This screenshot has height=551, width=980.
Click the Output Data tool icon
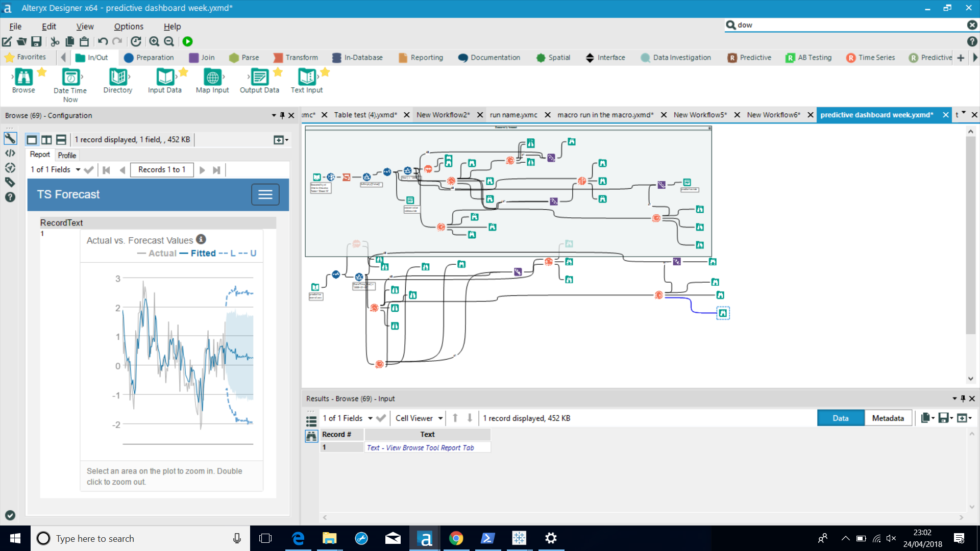(259, 78)
